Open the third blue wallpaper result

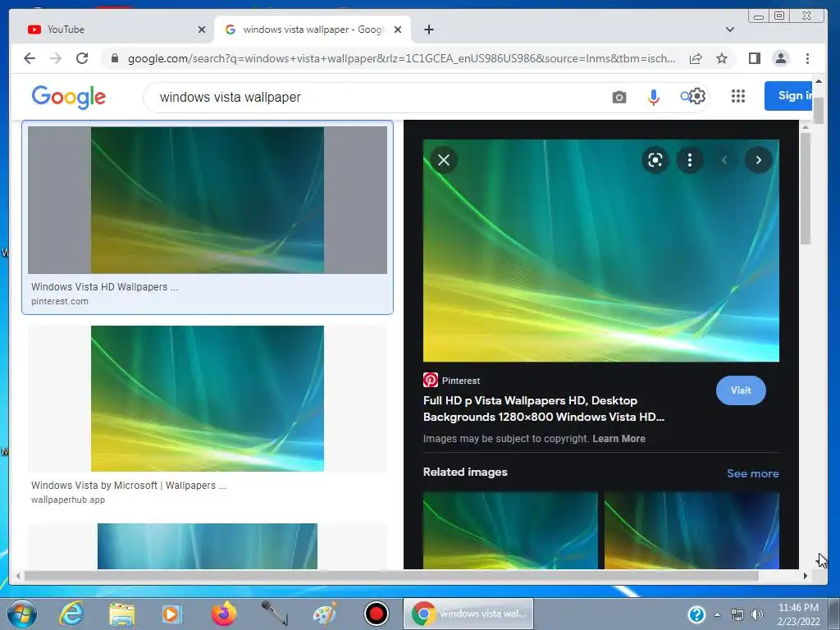208,546
